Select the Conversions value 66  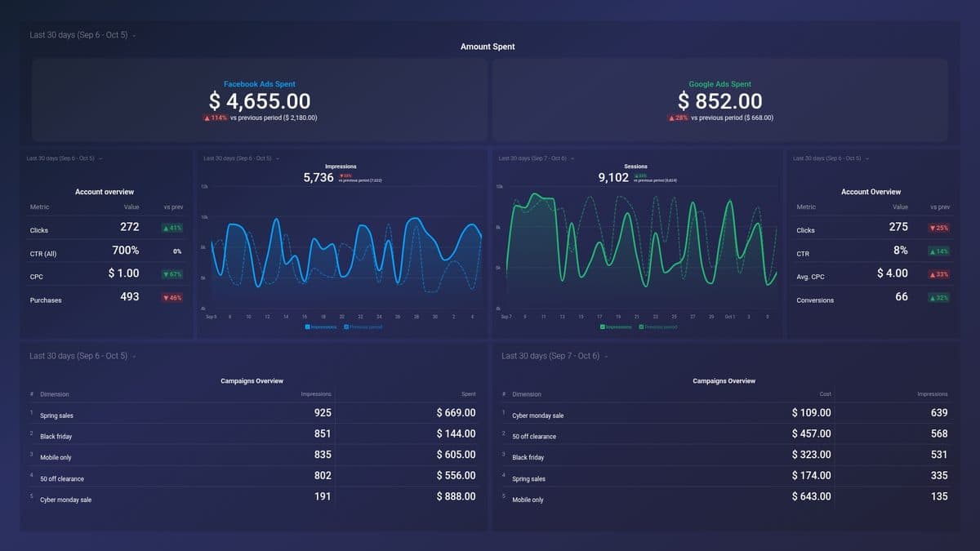coord(902,297)
